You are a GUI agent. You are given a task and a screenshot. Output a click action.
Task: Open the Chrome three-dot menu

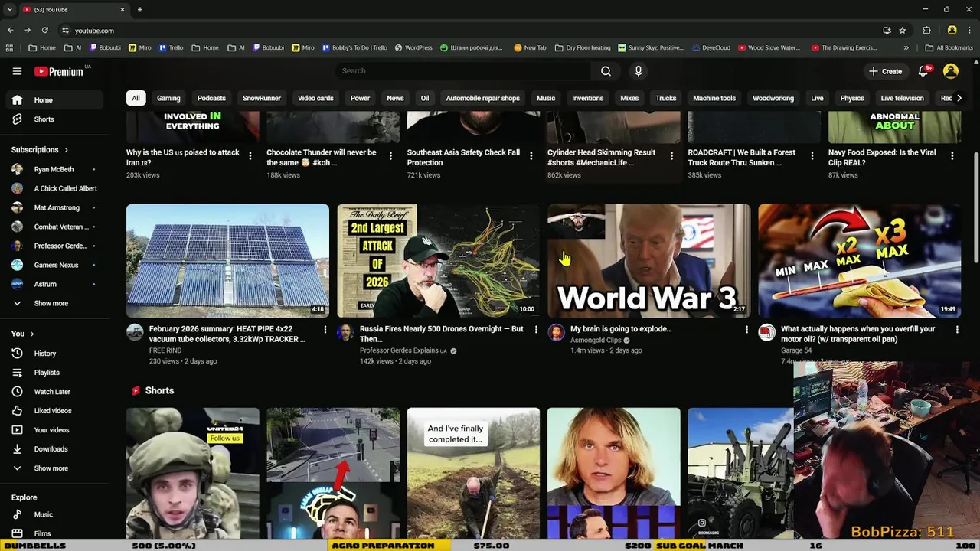(x=969, y=30)
